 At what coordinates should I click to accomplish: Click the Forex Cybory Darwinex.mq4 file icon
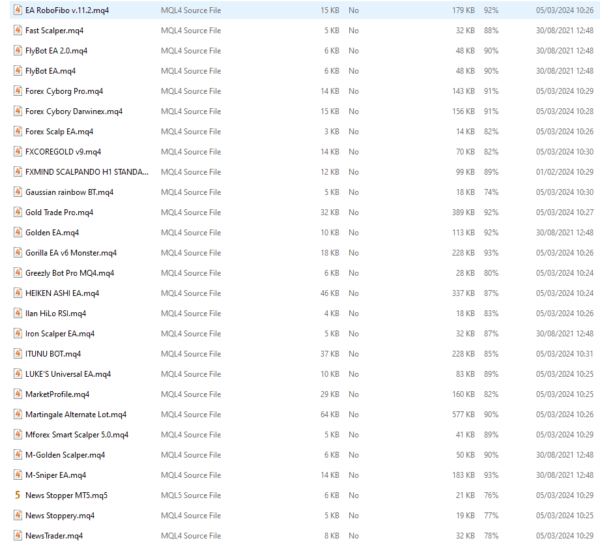(18, 111)
